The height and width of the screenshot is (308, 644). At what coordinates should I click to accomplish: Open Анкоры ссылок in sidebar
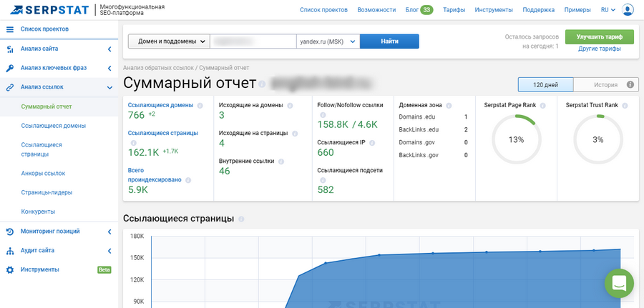tap(43, 174)
